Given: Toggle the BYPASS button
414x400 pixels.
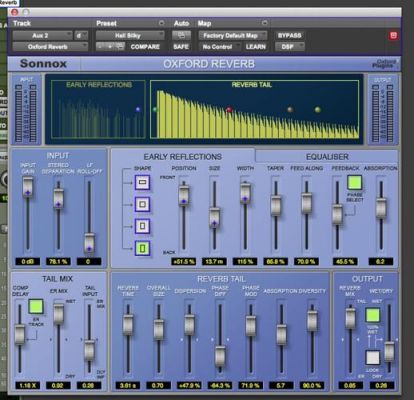Looking at the screenshot, I should [289, 35].
